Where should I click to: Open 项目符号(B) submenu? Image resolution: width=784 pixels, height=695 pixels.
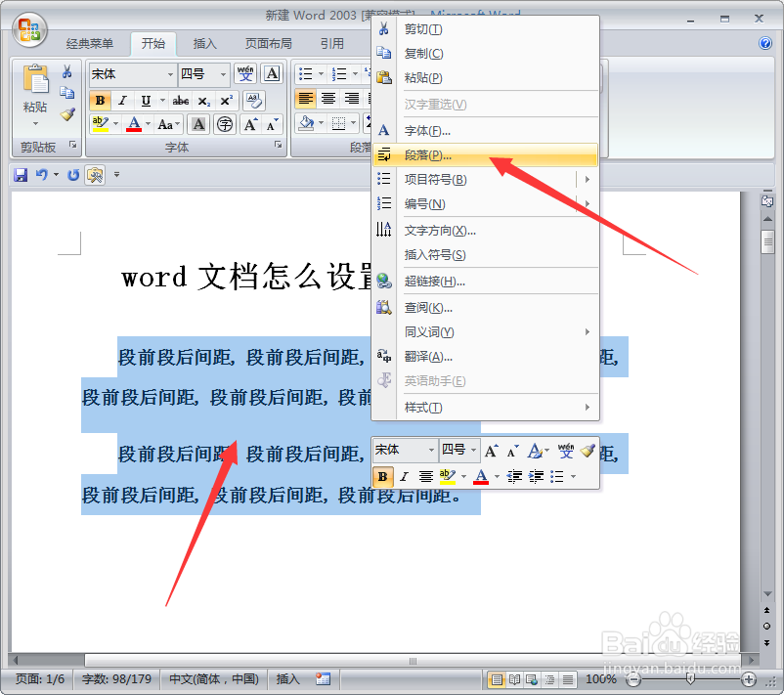tap(485, 179)
